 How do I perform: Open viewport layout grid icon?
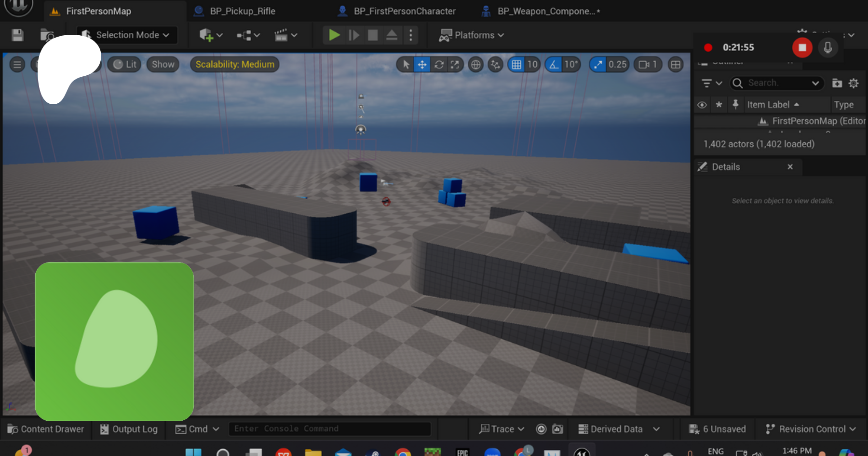point(676,65)
